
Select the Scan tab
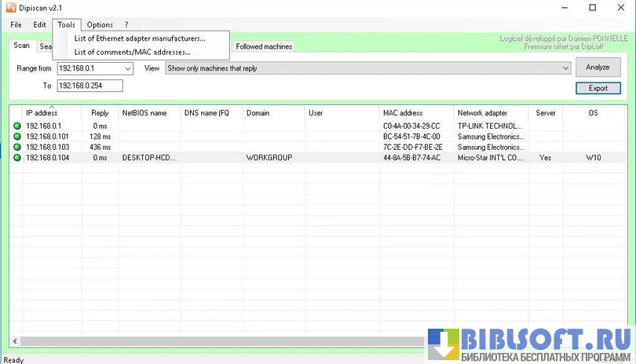point(21,45)
